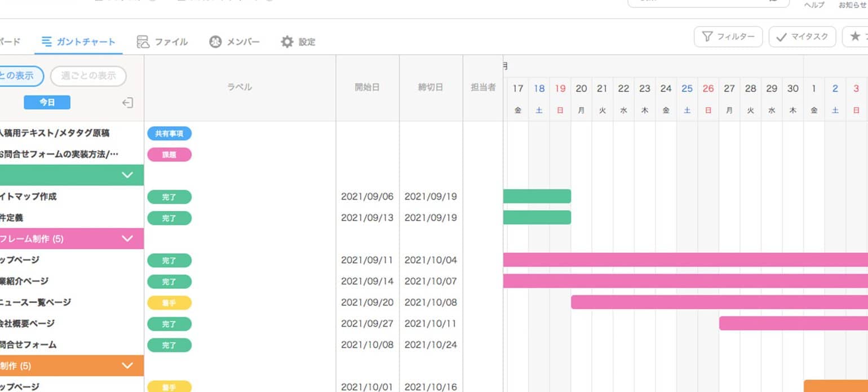
Task: Collapse the pink フレーム制作 (5) group
Action: click(128, 239)
